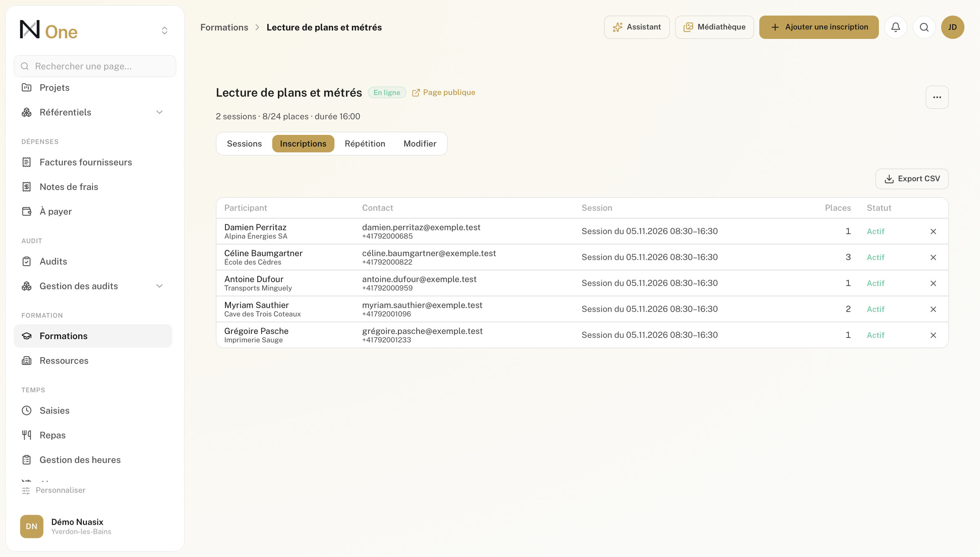Remove Myriam Sauthier's inscription
The height and width of the screenshot is (557, 980).
[933, 309]
